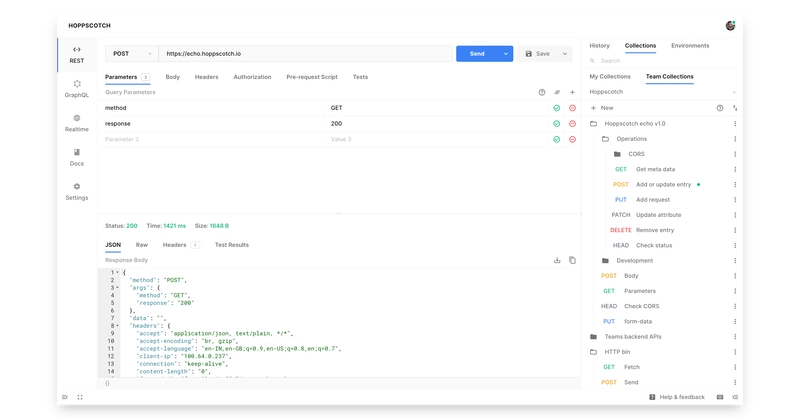Image resolution: width=800 pixels, height=419 pixels.
Task: Switch to the Headers request tab
Action: point(206,77)
